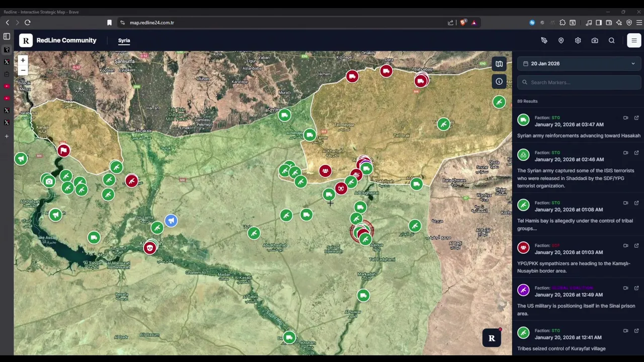Open external link for 01:08 AM entry
This screenshot has height=362, width=644.
pyautogui.click(x=636, y=203)
